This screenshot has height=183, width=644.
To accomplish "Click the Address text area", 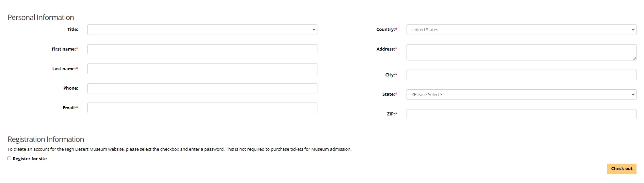I will tap(521, 52).
